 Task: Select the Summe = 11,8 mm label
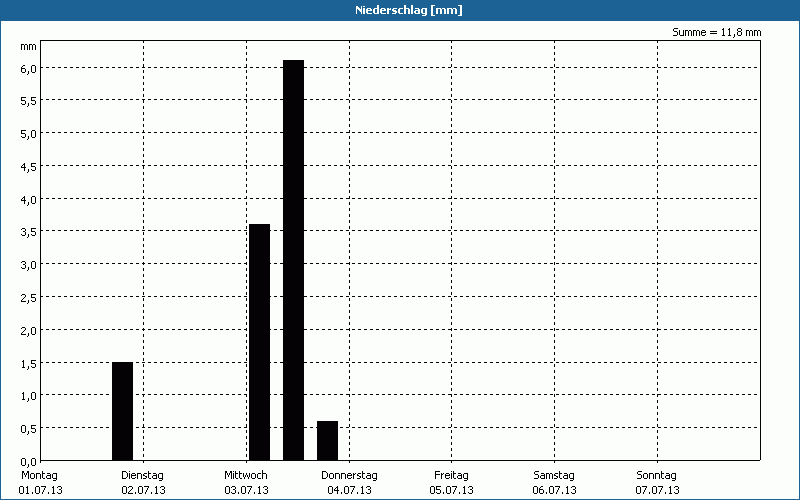716,32
